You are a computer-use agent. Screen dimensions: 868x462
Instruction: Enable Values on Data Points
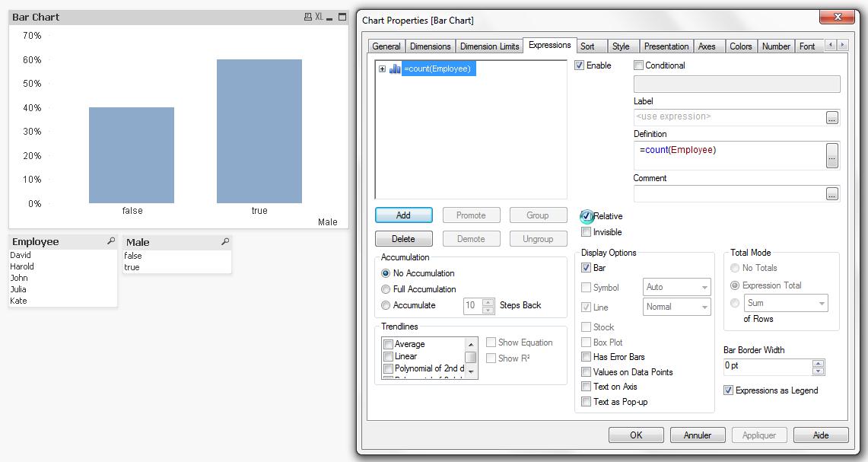587,372
